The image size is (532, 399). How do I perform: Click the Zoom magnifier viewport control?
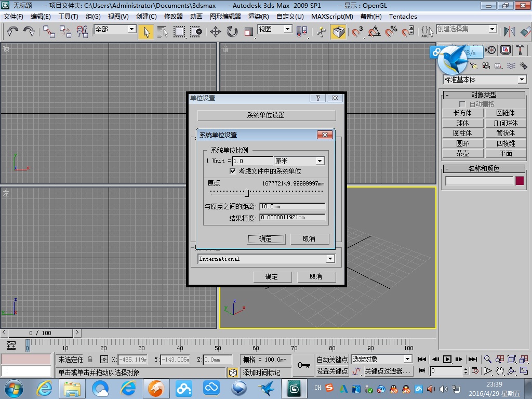tap(487, 360)
